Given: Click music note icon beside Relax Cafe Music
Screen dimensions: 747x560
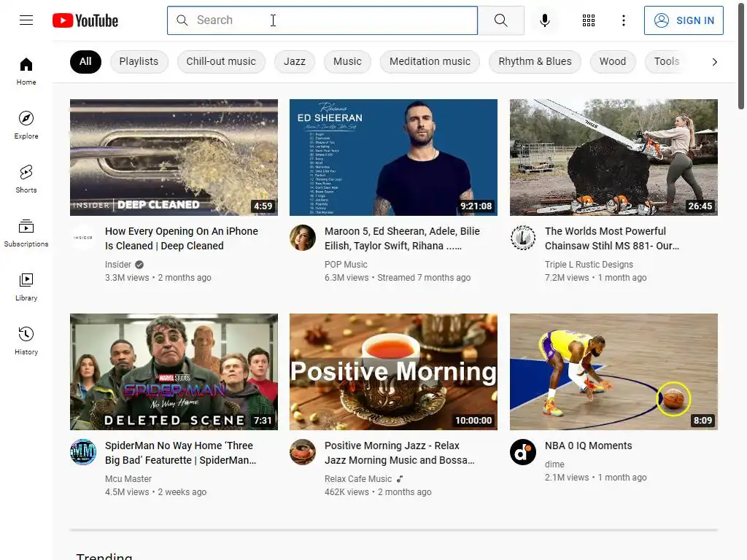Looking at the screenshot, I should coord(400,479).
